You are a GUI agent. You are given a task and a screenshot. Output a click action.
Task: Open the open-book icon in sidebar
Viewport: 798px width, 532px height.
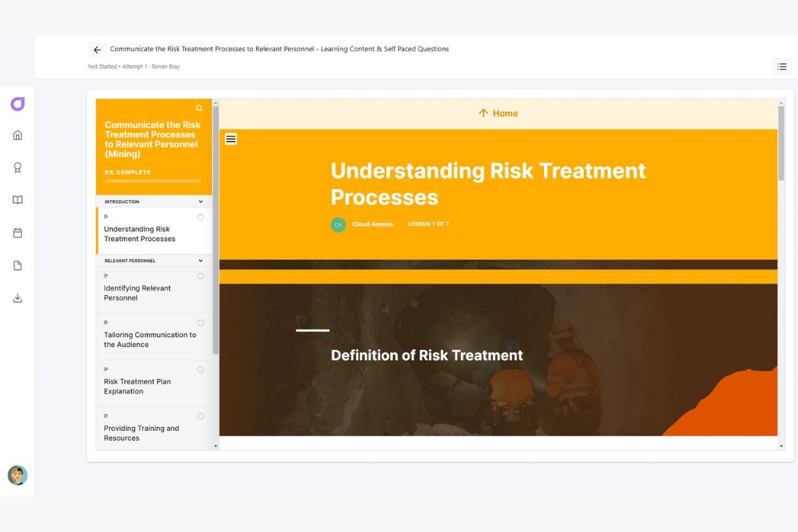(18, 200)
